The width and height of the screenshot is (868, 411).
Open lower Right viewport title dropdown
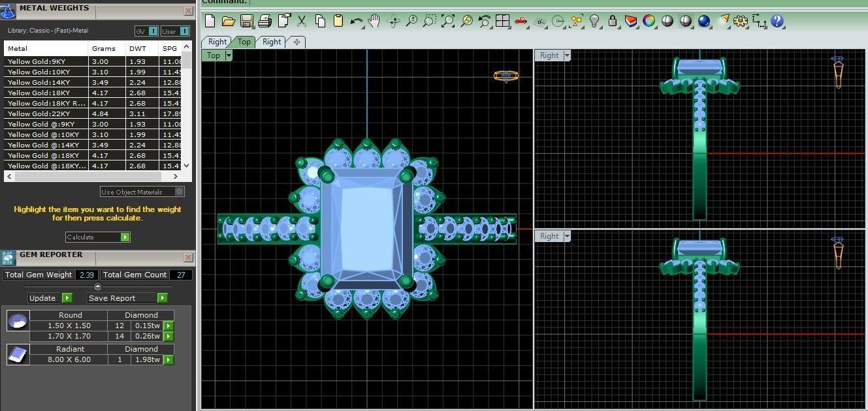(567, 236)
